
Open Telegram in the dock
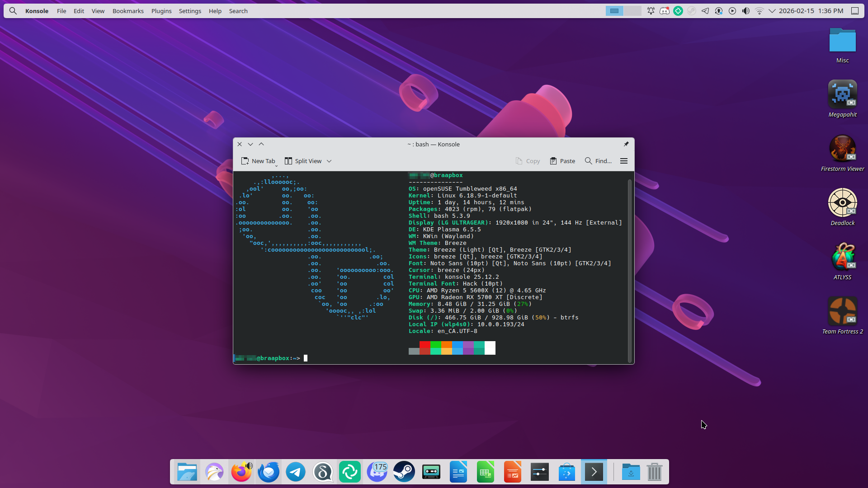(x=296, y=472)
